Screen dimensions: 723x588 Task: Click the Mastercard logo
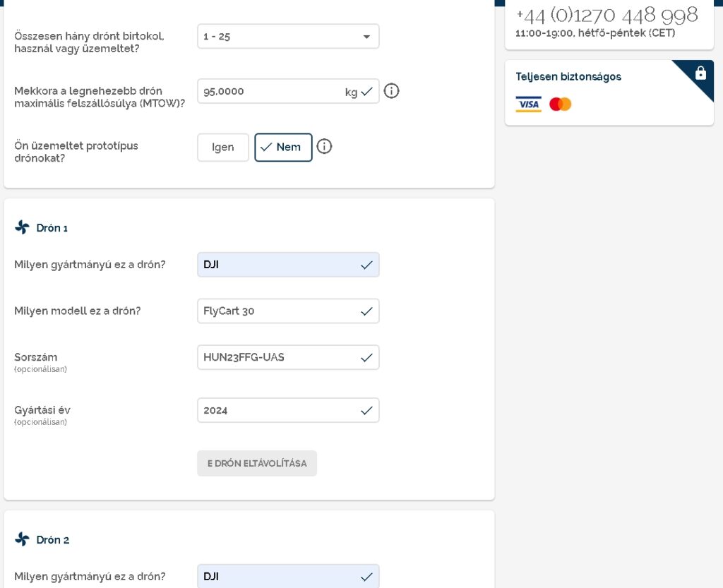[560, 104]
